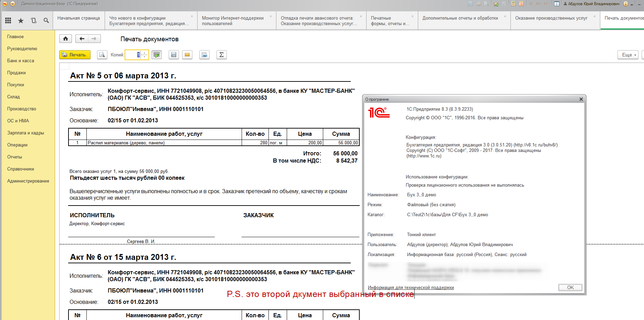Open dropdown arrow next to info icon
Viewport: 644px width, 320px height.
[632, 4]
